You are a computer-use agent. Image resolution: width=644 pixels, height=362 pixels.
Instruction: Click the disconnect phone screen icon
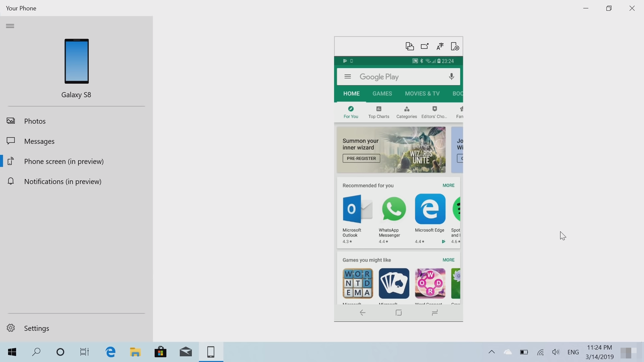[x=455, y=46]
